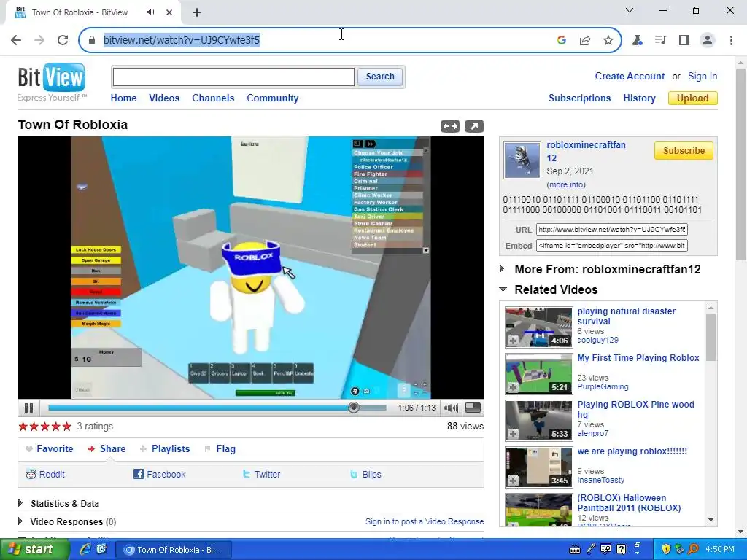Click the Search button

pos(380,77)
